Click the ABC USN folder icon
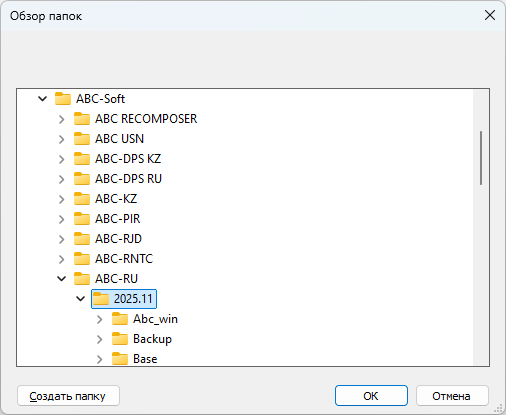The image size is (506, 415). click(82, 139)
